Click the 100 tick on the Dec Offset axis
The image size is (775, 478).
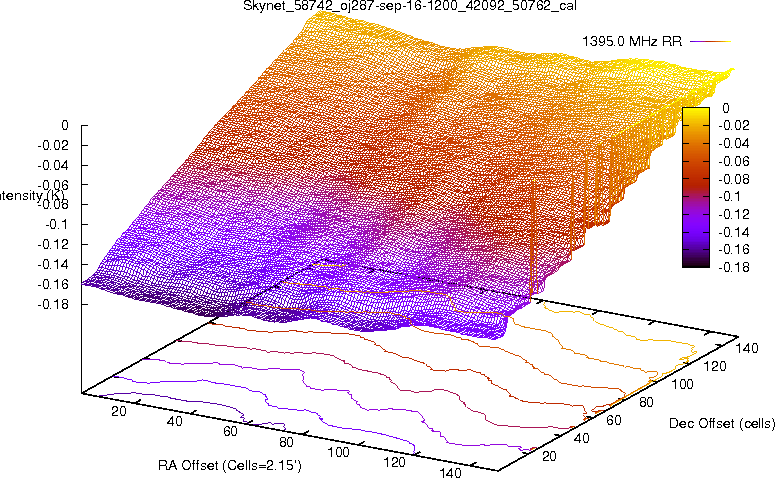[x=682, y=384]
